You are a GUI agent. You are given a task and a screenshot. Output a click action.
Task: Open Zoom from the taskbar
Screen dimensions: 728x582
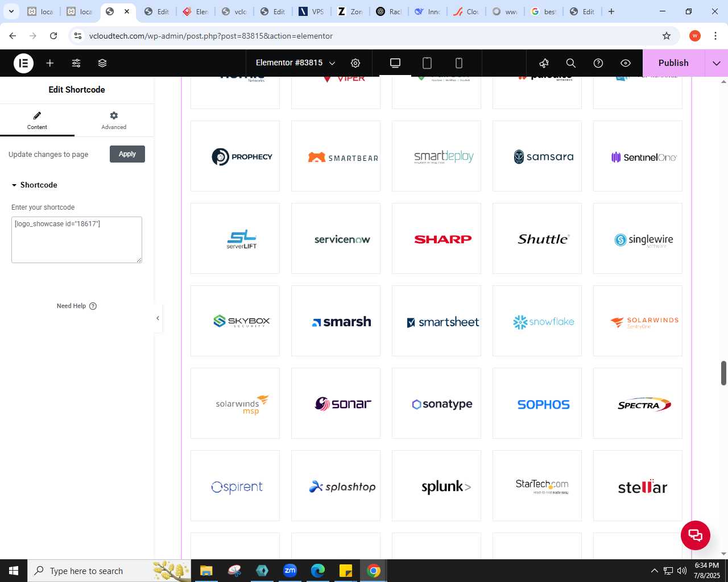point(290,571)
